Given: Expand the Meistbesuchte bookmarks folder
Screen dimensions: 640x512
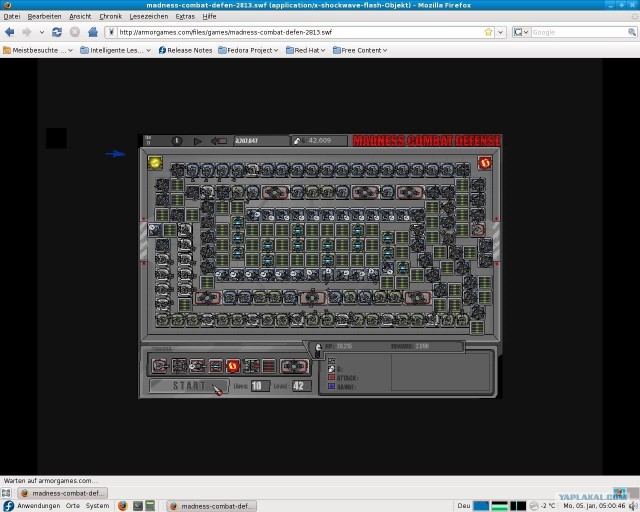Looking at the screenshot, I should tap(38, 50).
